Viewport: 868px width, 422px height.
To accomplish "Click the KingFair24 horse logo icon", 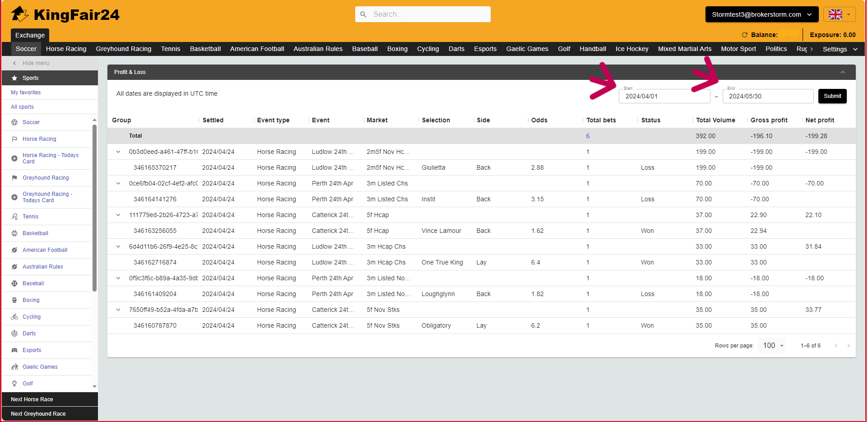I will point(19,14).
